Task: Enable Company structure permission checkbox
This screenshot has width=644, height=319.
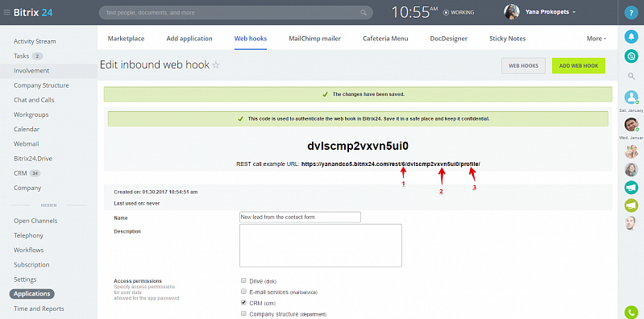Action: click(x=243, y=314)
